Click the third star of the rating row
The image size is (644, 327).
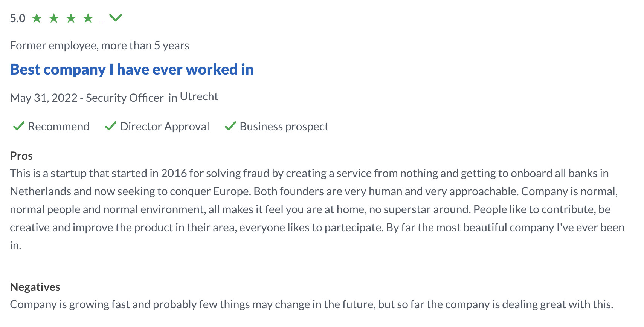(71, 17)
